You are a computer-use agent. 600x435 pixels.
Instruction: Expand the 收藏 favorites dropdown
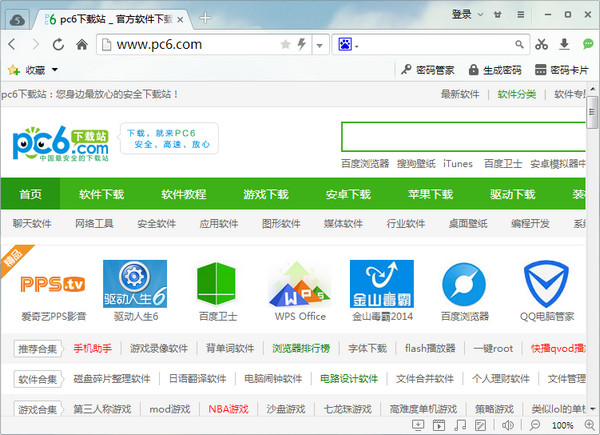[x=54, y=70]
